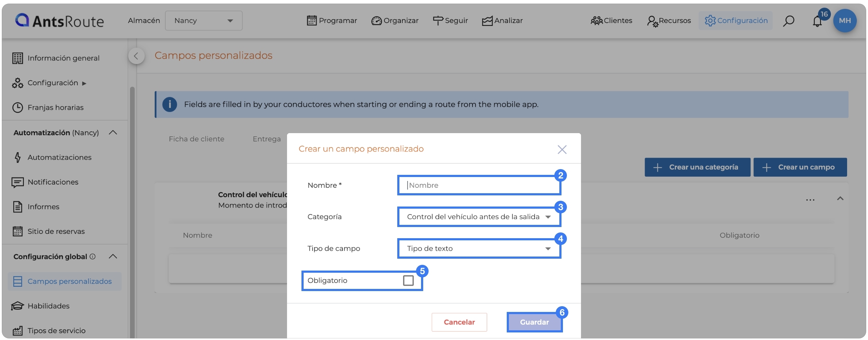The width and height of the screenshot is (868, 340).
Task: Go to the Programar menu
Action: coord(332,21)
